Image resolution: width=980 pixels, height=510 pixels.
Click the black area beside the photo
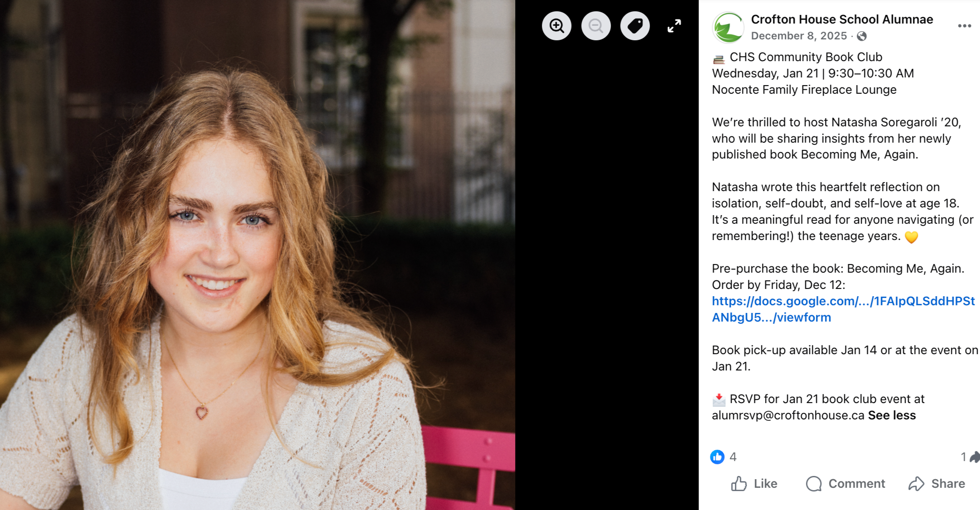[606, 272]
